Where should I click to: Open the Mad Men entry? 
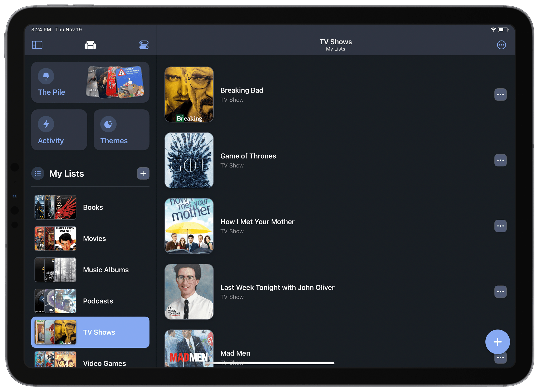click(235, 353)
